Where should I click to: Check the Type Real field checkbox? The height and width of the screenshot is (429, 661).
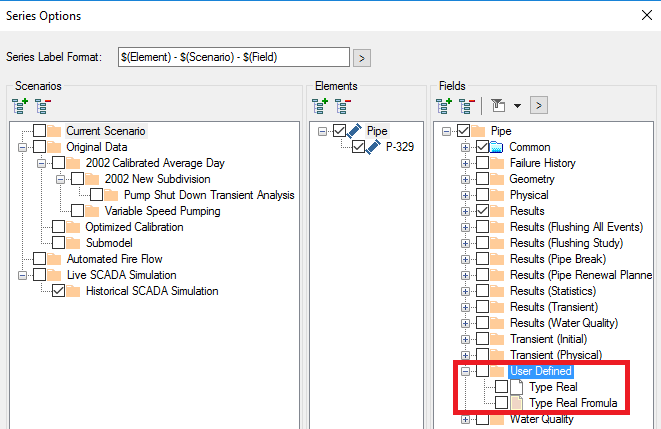click(x=502, y=387)
